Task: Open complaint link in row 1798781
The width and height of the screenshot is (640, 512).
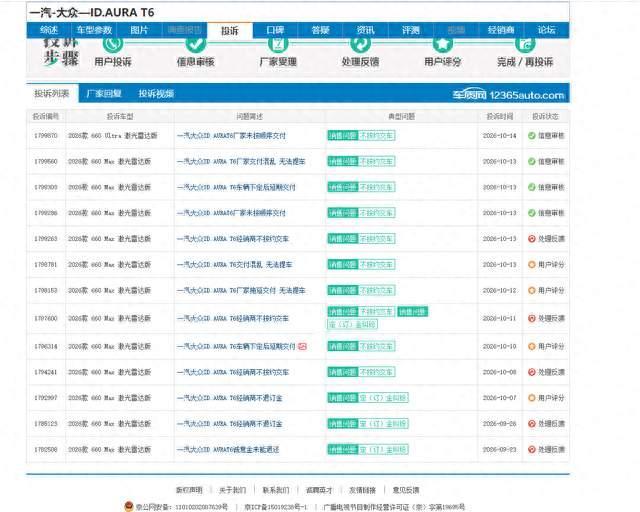Action: [x=235, y=265]
